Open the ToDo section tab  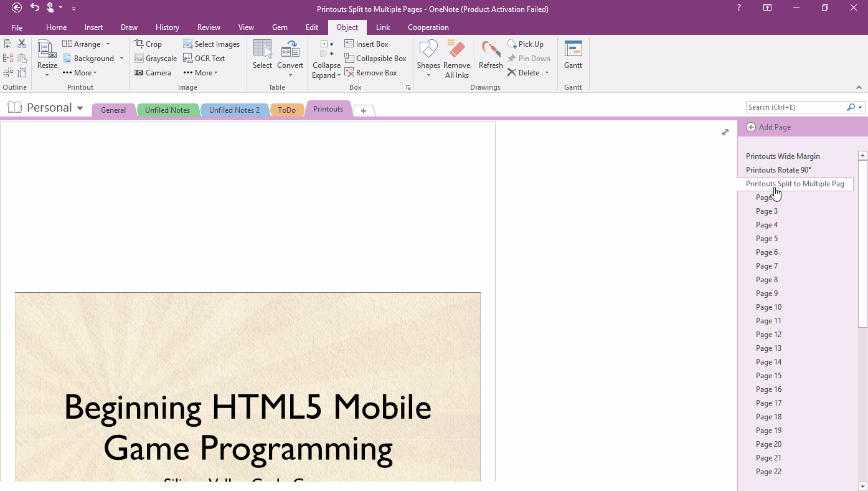[x=287, y=110]
